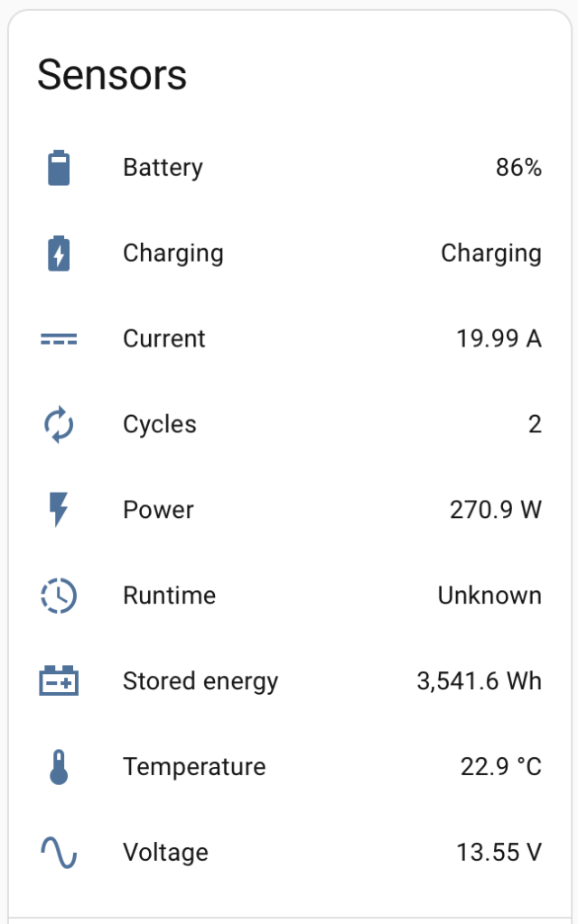This screenshot has height=924, width=578.
Task: Click the Unknown runtime value
Action: coord(489,596)
